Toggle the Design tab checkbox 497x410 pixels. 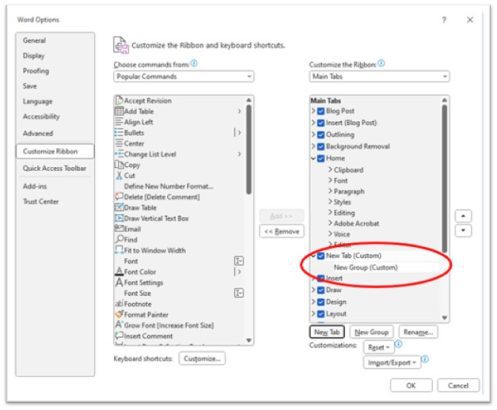point(321,302)
